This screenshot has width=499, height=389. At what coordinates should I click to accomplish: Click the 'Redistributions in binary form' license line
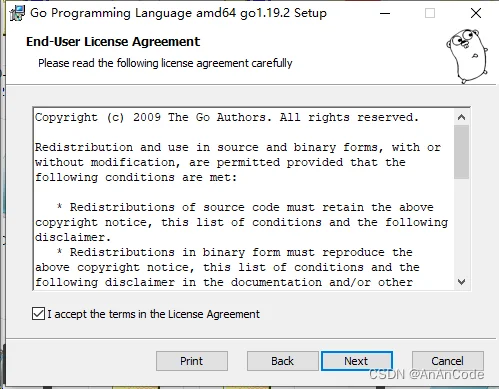235,252
